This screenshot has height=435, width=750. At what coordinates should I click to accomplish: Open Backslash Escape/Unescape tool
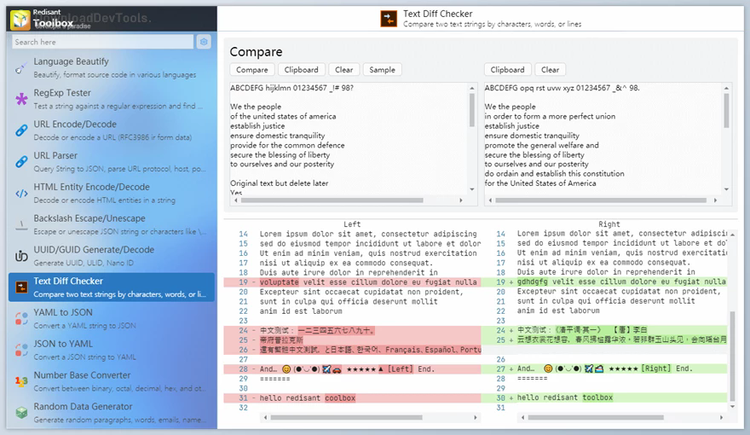coord(111,224)
